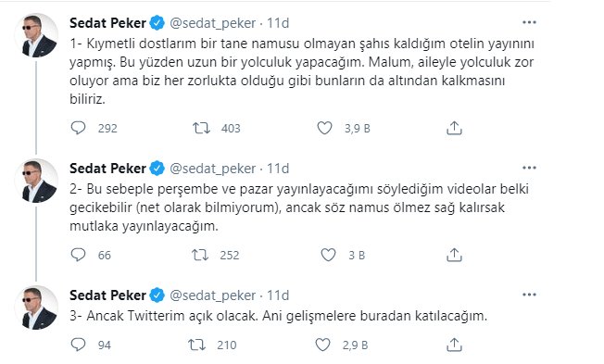Viewport: 604px width, 364px height.
Task: Share the second tweet about delayed videos
Action: pos(454,255)
